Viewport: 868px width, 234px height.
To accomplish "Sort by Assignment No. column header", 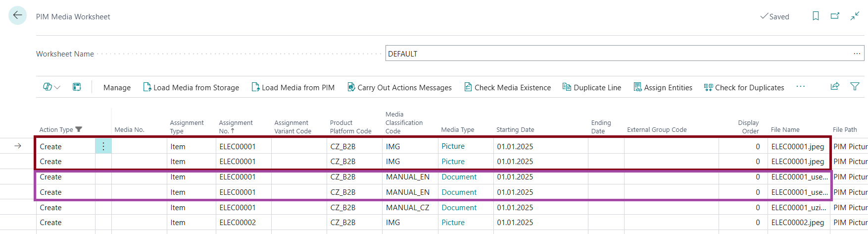I will (x=236, y=127).
